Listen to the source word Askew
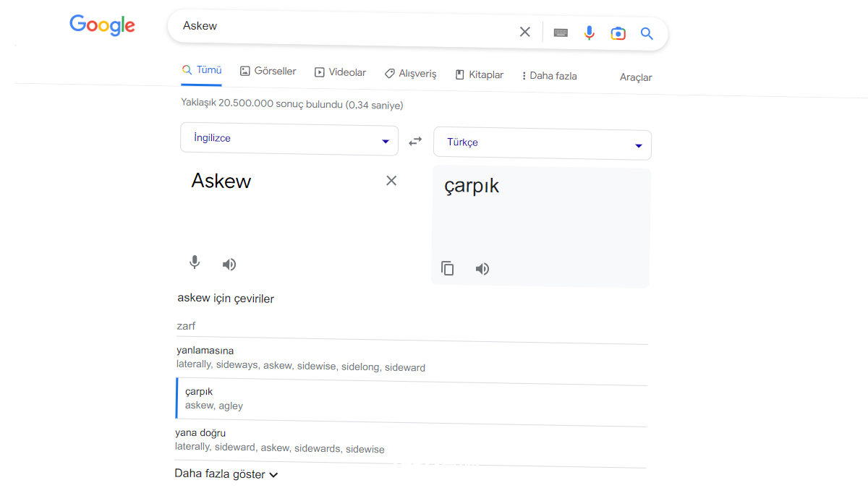Image resolution: width=868 pixels, height=488 pixels. 229,265
